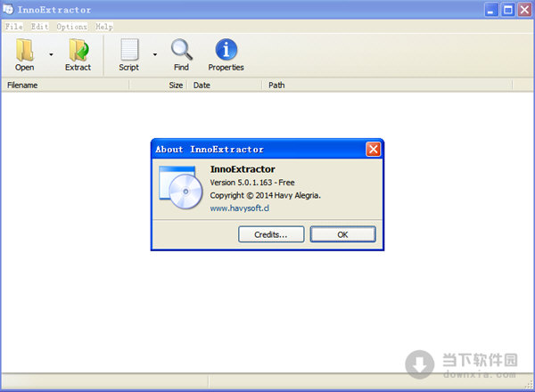
Task: Sort by the Size column header
Action: (x=159, y=86)
